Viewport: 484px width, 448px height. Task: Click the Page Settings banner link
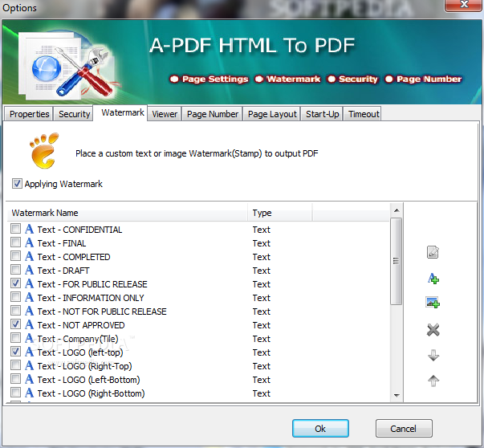tap(209, 79)
